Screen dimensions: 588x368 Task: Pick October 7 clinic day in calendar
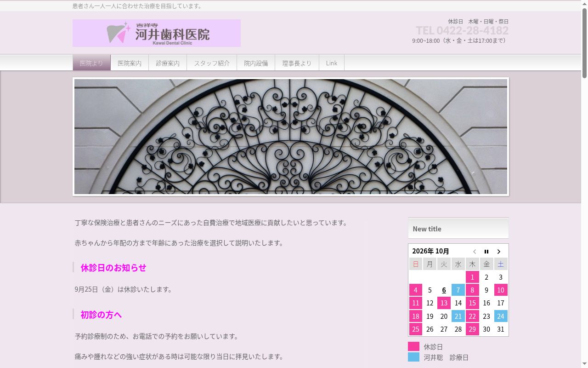pos(458,290)
